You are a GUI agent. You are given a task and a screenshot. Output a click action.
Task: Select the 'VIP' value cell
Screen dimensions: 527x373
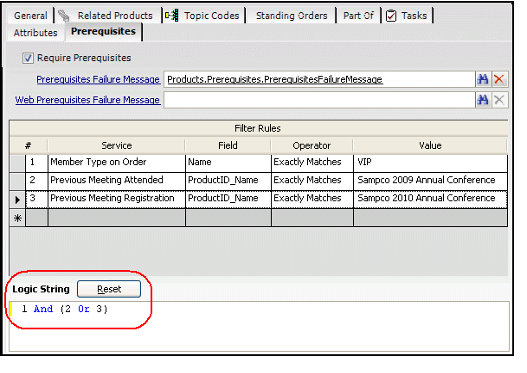(x=431, y=163)
